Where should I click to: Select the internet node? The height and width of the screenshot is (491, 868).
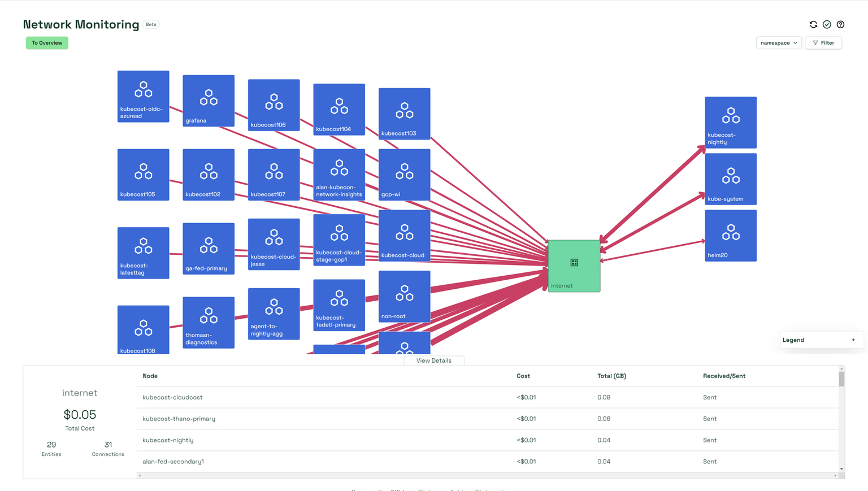[573, 266]
